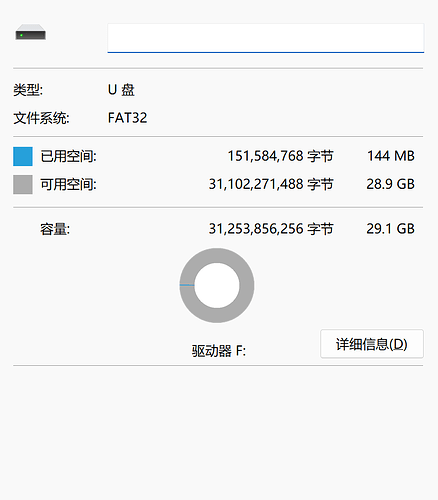Click the 28.9 GB free size
Image resolution: width=438 pixels, height=500 pixels.
390,184
